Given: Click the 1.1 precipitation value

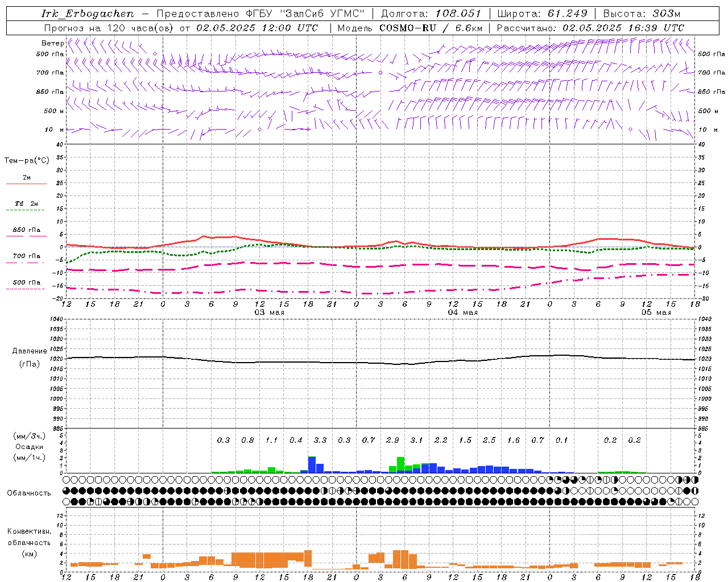Looking at the screenshot, I should (x=272, y=440).
